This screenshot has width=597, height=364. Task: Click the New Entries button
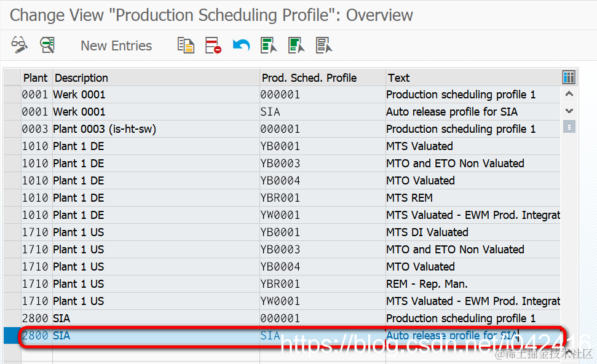coord(116,45)
